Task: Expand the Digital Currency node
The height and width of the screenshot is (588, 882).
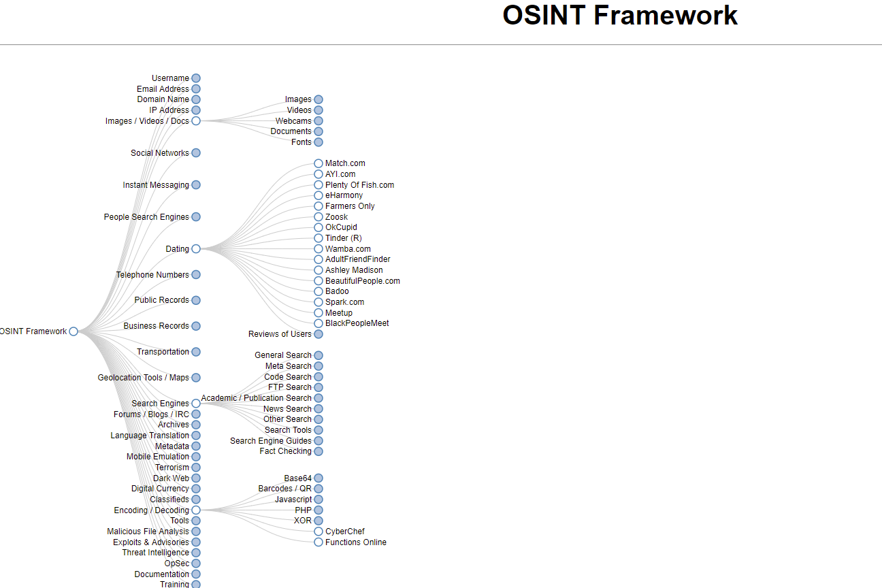Action: [x=196, y=489]
